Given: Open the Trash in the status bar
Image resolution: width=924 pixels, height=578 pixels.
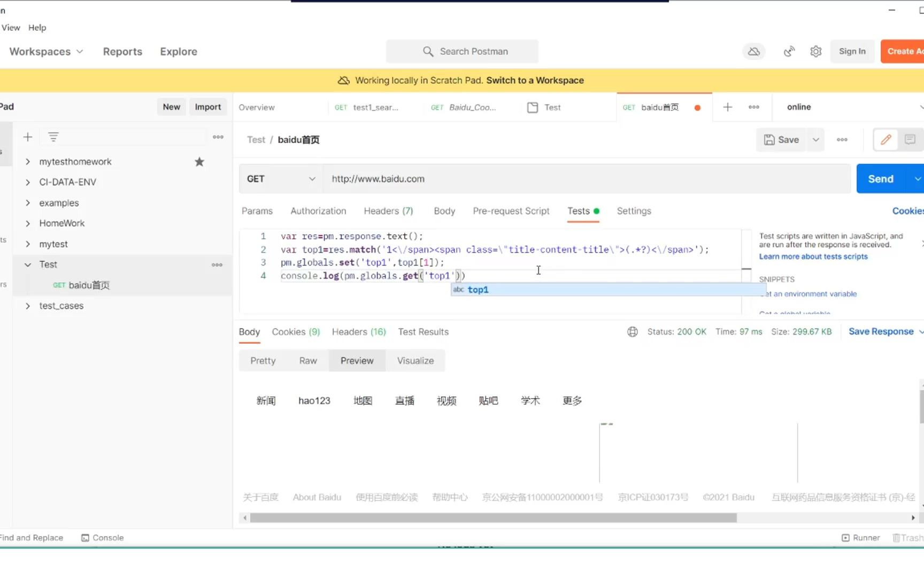Looking at the screenshot, I should tap(907, 538).
